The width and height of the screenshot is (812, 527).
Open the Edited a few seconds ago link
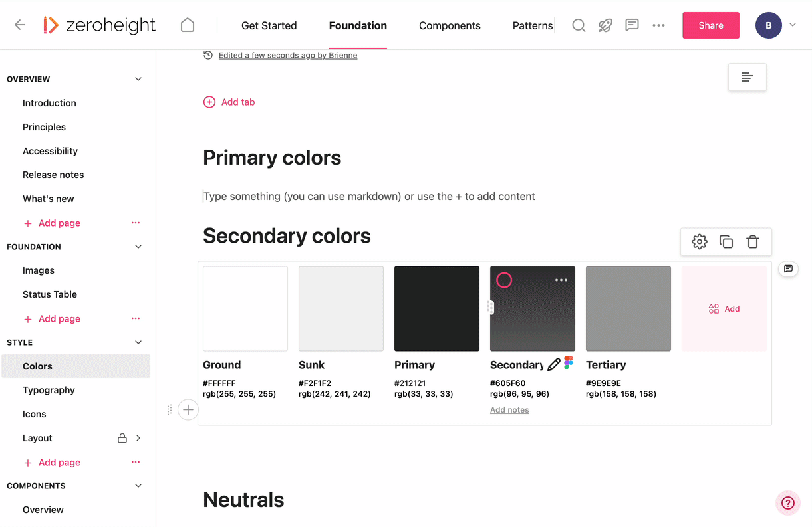click(288, 55)
